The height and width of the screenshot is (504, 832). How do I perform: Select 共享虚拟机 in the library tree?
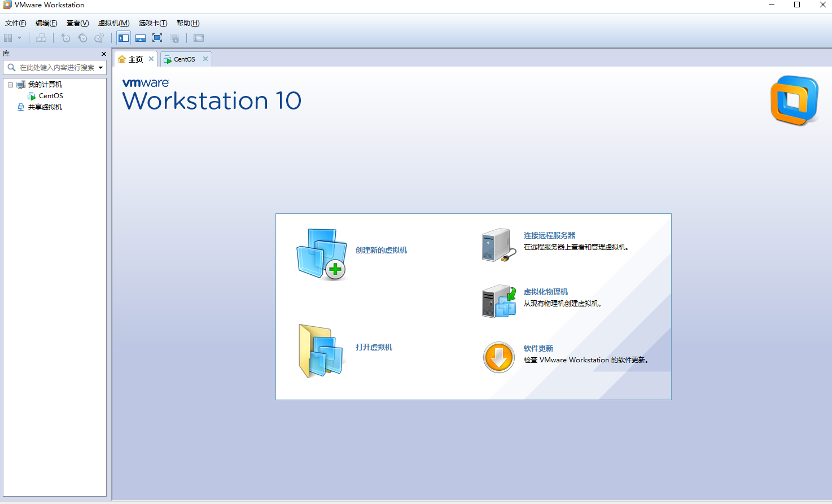(x=45, y=107)
